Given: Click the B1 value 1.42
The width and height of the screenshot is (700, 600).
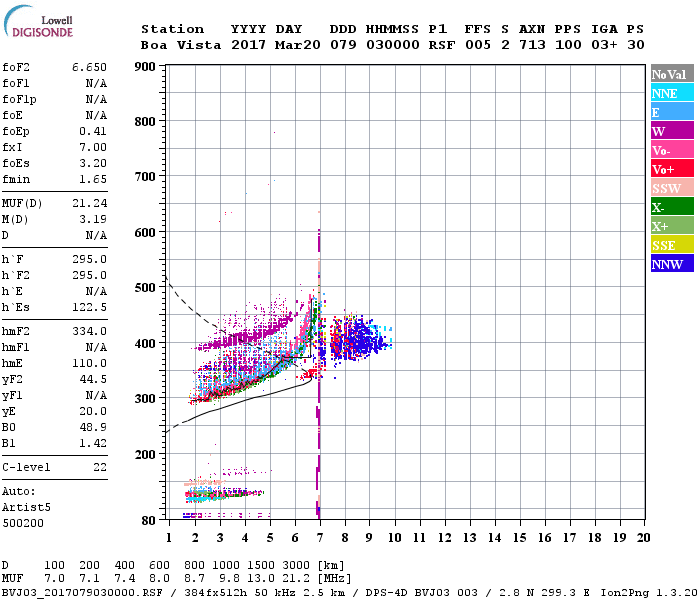Looking at the screenshot, I should pyautogui.click(x=93, y=444).
